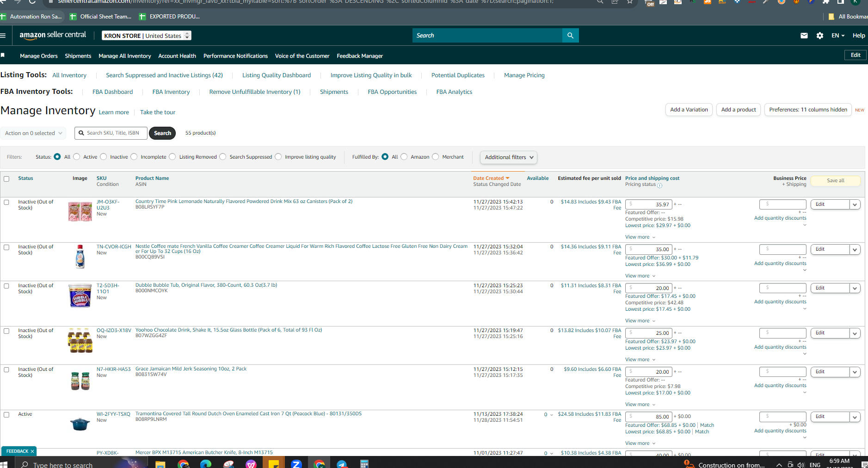This screenshot has width=868, height=468.
Task: Click the Pricing status info icon
Action: click(x=660, y=185)
